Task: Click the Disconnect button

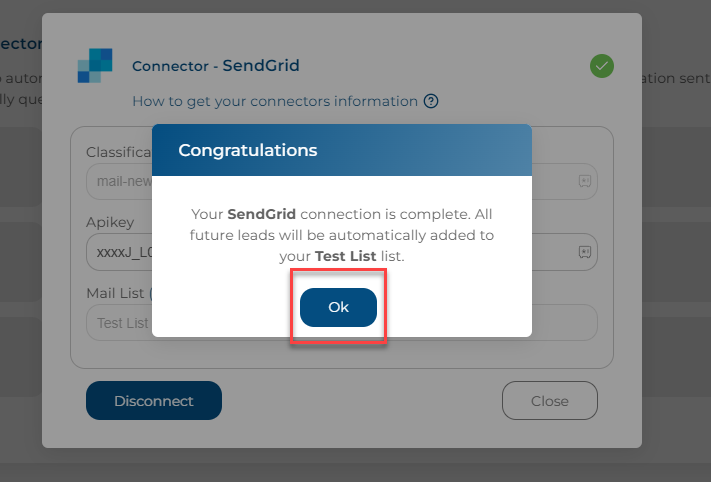Action: [x=154, y=400]
